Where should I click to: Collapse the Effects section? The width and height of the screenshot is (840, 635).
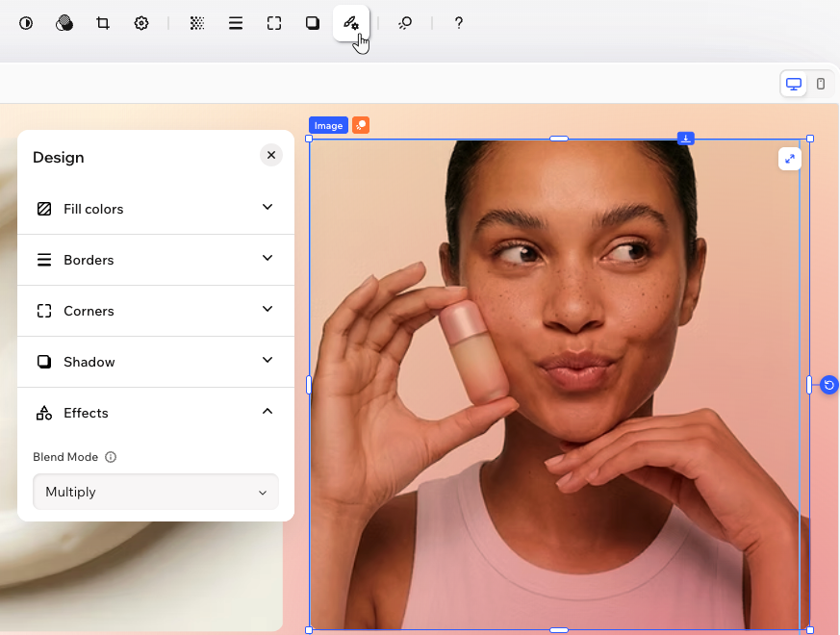click(x=156, y=413)
